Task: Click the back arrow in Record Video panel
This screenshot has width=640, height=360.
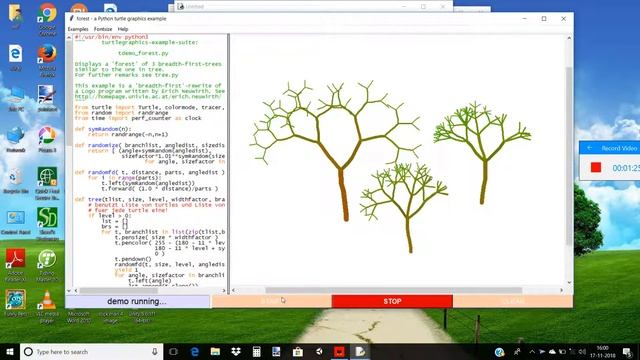Action: click(x=589, y=148)
